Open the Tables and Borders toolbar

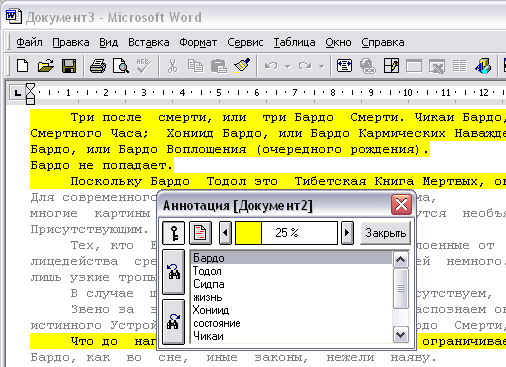coord(391,66)
